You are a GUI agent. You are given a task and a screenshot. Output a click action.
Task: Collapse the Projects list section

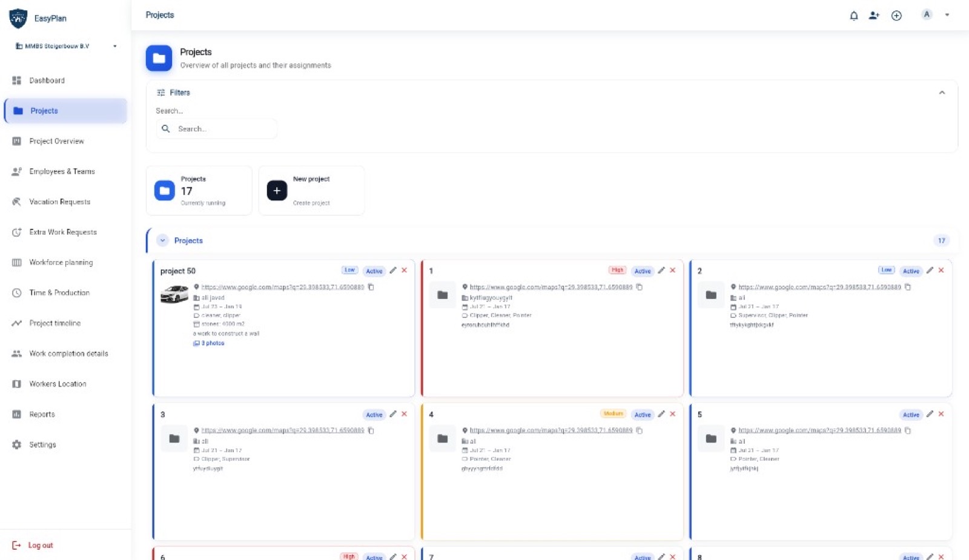[x=162, y=240]
